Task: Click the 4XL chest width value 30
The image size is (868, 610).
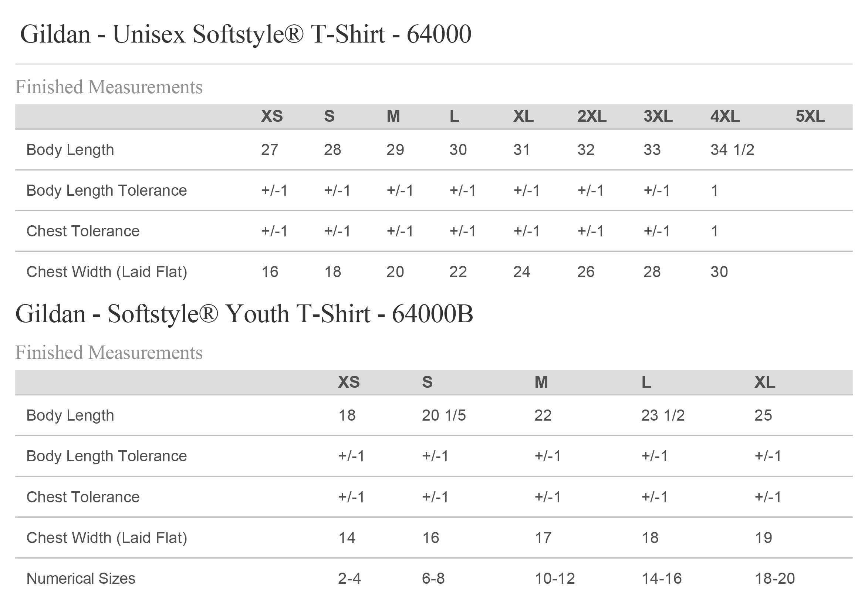Action: click(719, 272)
